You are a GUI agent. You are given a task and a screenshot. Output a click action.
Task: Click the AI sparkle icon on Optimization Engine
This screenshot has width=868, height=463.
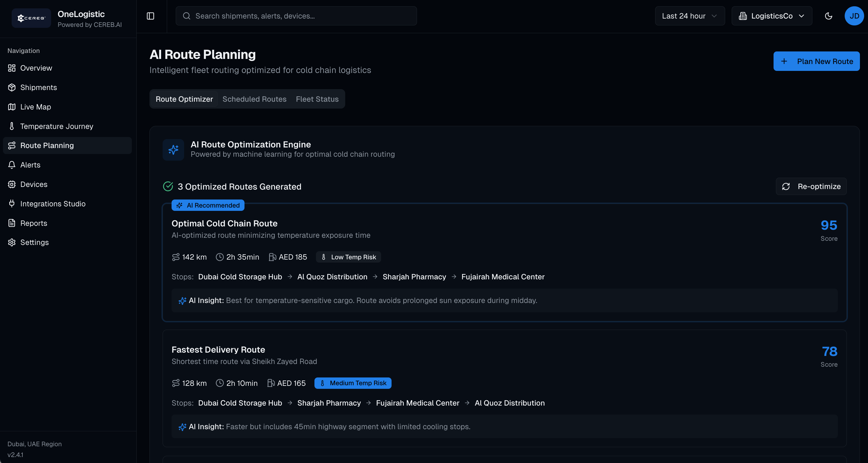pos(173,150)
